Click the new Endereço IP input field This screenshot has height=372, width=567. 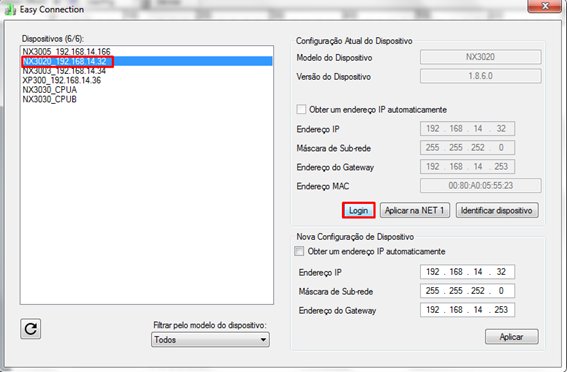click(467, 272)
